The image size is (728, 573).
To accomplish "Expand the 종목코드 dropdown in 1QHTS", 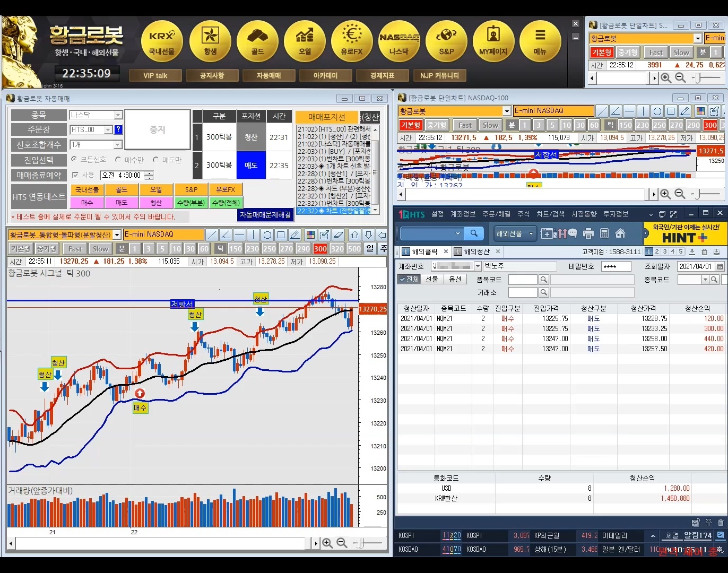I will click(705, 280).
